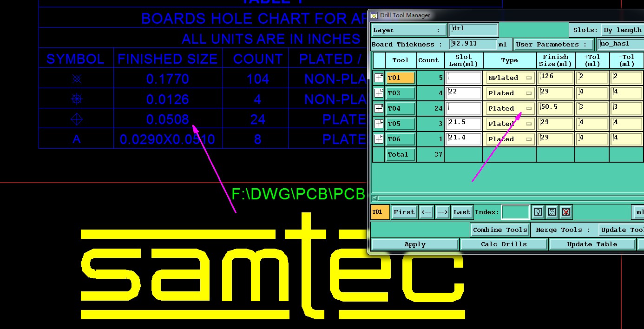Click the Update Table button
This screenshot has height=329, width=644.
(592, 244)
